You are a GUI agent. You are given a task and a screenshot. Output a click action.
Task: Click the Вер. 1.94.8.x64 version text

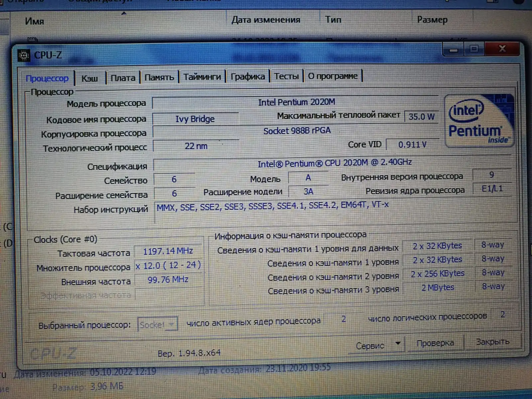coord(189,353)
